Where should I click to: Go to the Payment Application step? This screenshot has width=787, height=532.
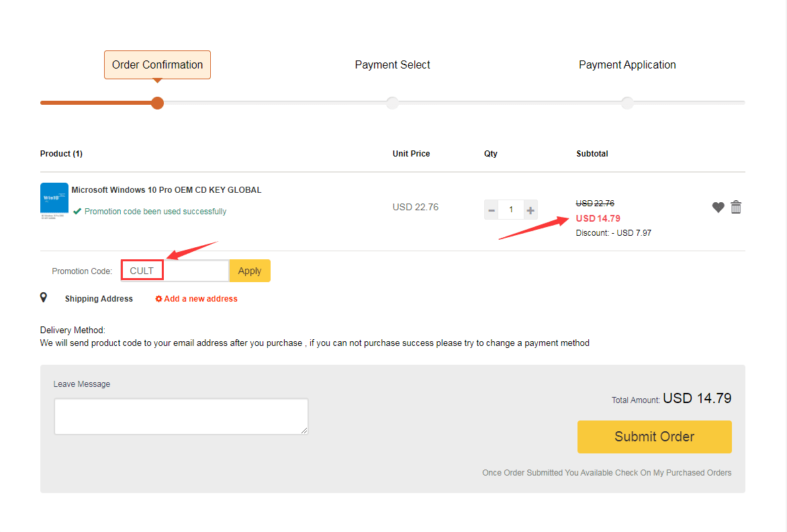(627, 65)
